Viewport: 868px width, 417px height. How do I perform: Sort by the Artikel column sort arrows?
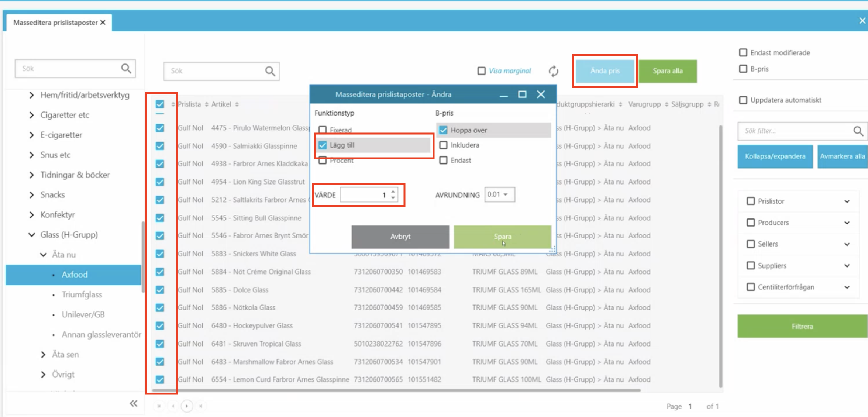[237, 104]
